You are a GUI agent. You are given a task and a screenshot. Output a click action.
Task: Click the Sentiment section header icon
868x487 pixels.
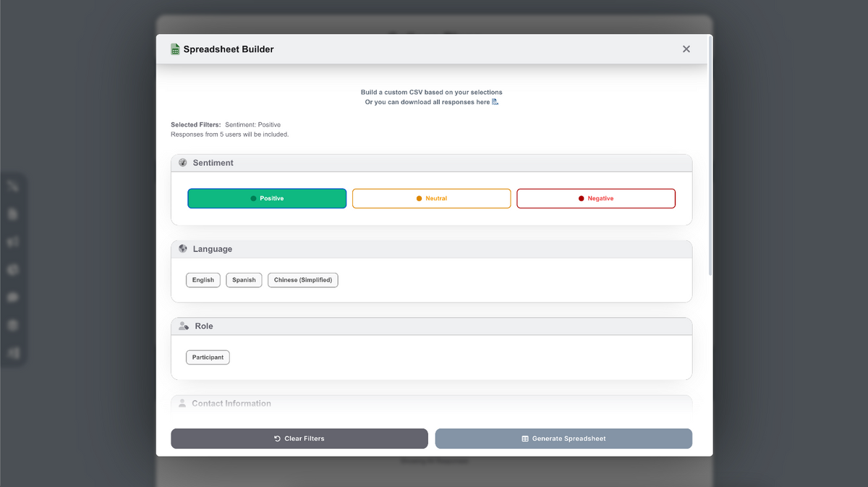click(182, 162)
